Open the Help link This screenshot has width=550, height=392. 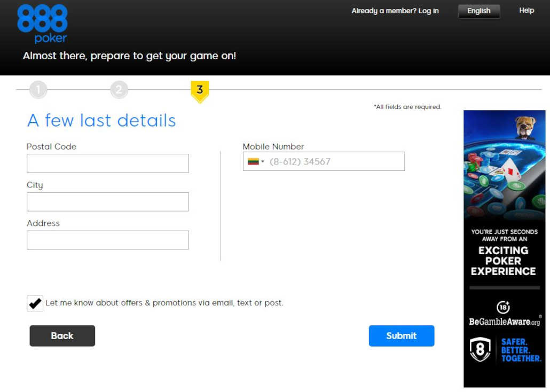527,11
